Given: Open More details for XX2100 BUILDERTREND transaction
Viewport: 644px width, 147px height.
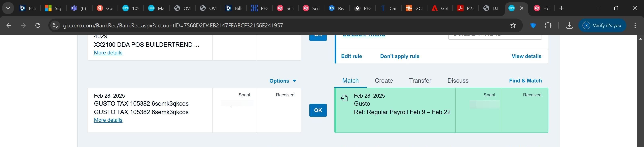Looking at the screenshot, I should click(108, 53).
